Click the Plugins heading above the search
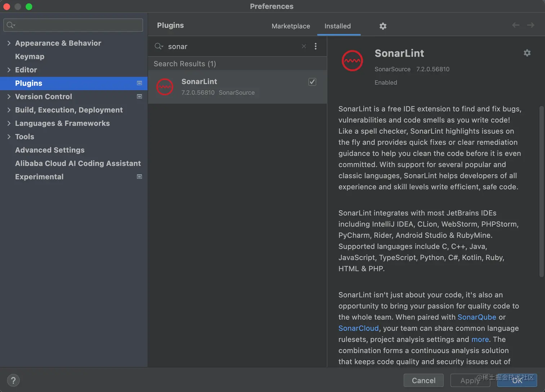This screenshot has height=392, width=545. click(x=170, y=25)
